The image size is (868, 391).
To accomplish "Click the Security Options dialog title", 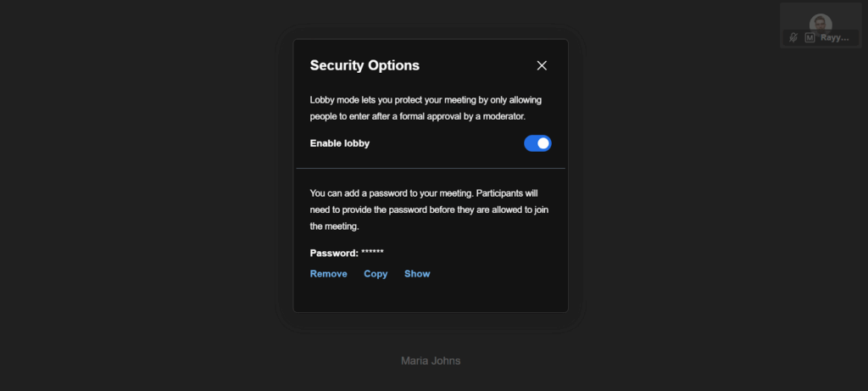I will 364,65.
